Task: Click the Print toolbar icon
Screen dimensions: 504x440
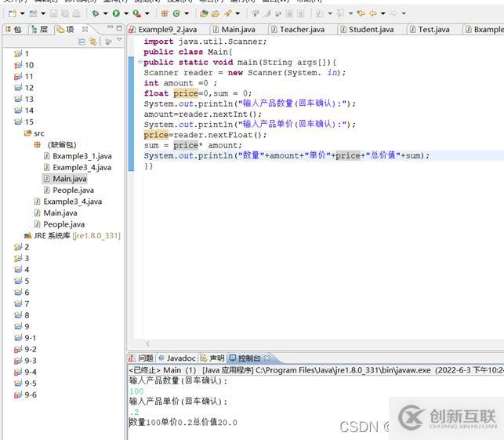Action: click(76, 13)
